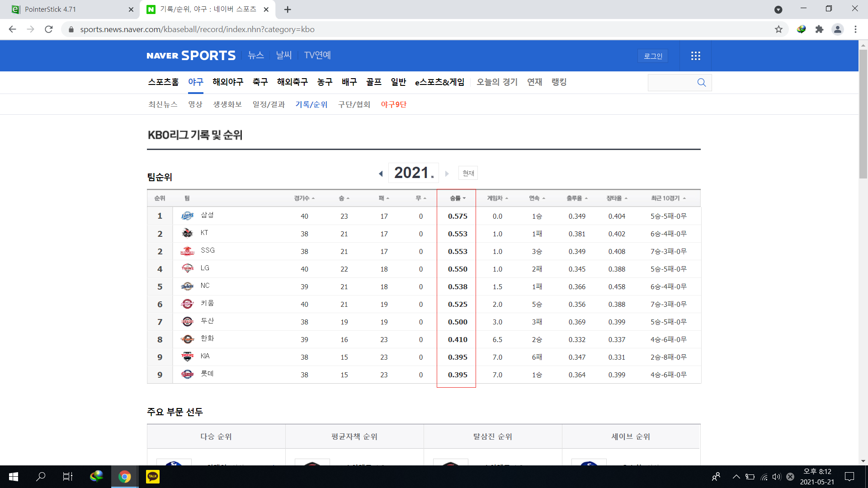Sort table by 승률 column

point(458,198)
